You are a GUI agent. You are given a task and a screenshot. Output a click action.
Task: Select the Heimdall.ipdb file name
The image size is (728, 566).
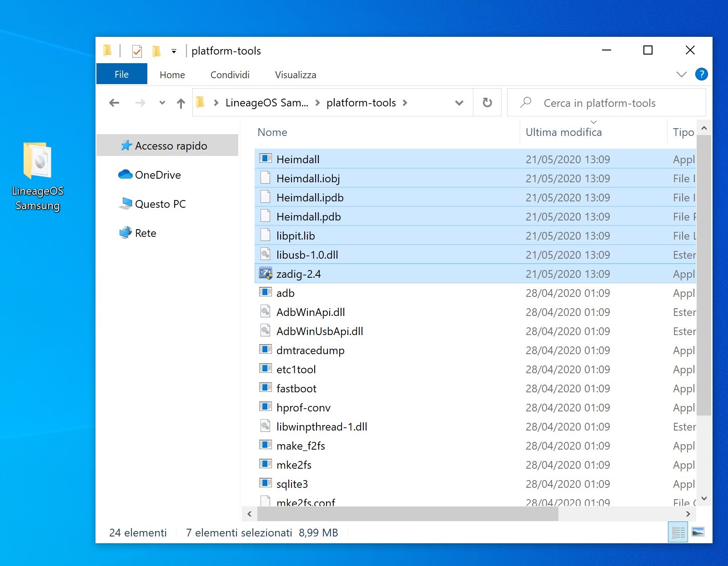(310, 197)
